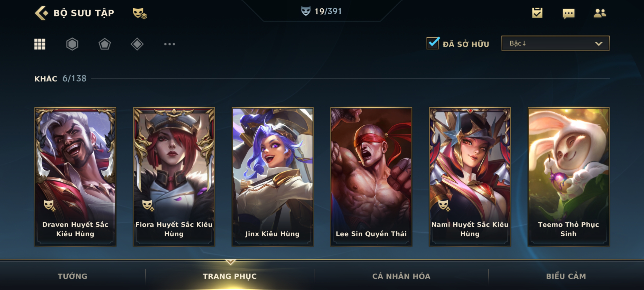This screenshot has width=644, height=290.
Task: Open the friends list icon
Action: click(x=600, y=13)
